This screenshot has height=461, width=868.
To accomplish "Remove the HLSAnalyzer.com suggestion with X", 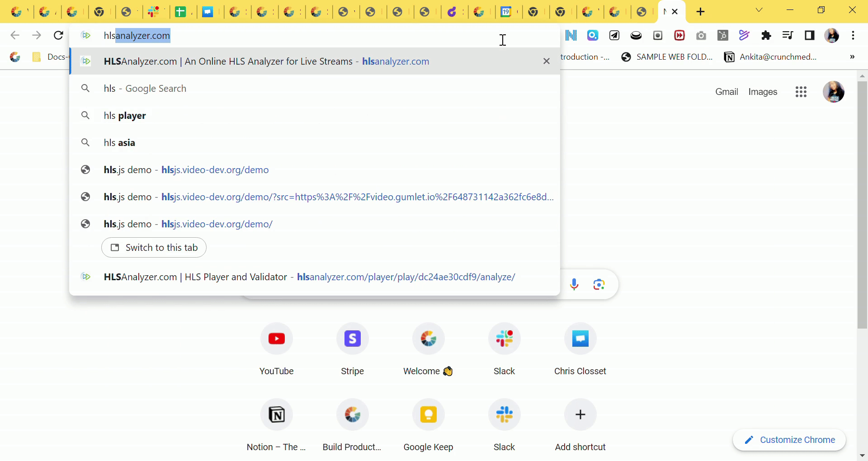I will [x=546, y=61].
